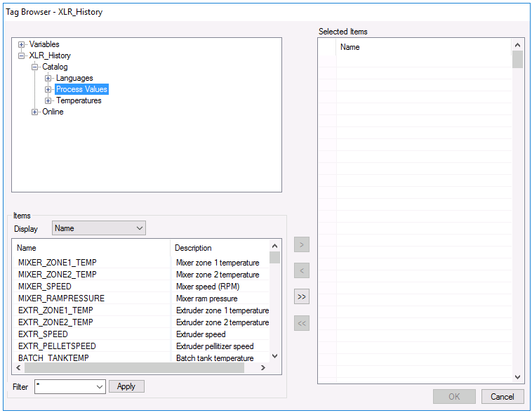
Task: Open the Display Name dropdown
Action: tap(99, 228)
